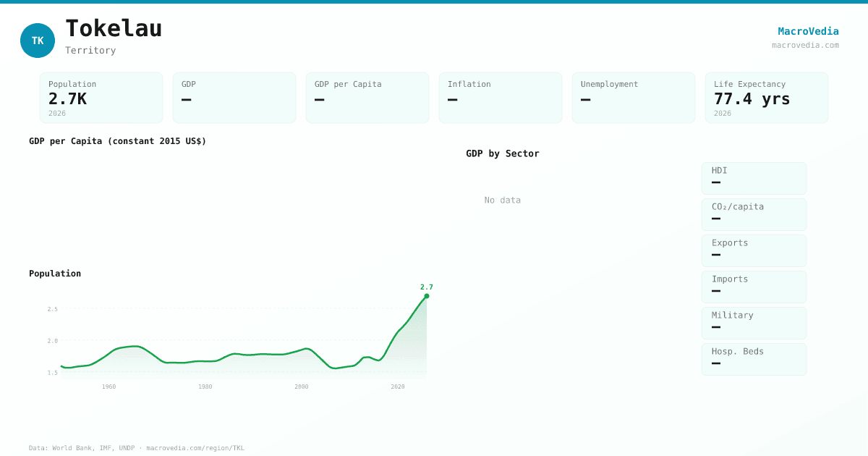Click the HDI indicator card
This screenshot has height=456, width=868.
(754, 178)
